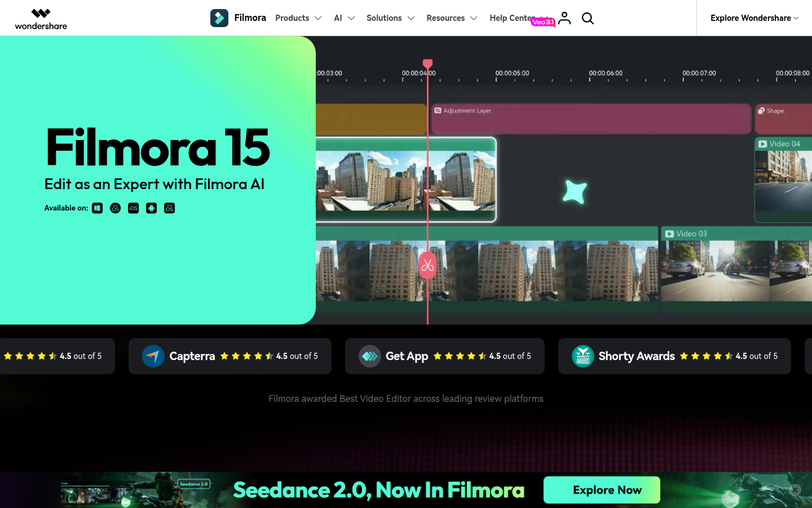Click "Edit as an Expert with Filmora AI" text
The height and width of the screenshot is (508, 812).
[x=155, y=184]
